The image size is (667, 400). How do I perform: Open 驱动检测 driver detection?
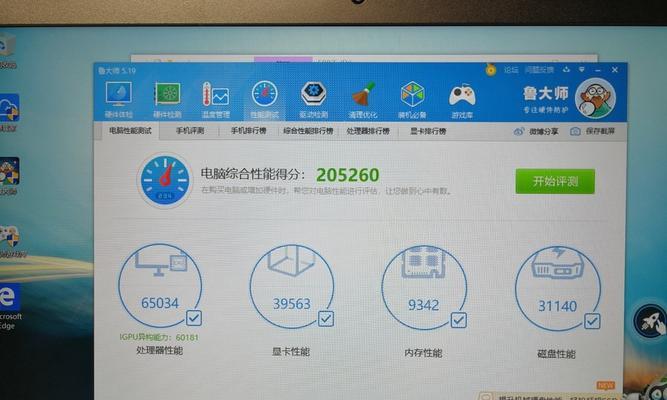coord(314,100)
